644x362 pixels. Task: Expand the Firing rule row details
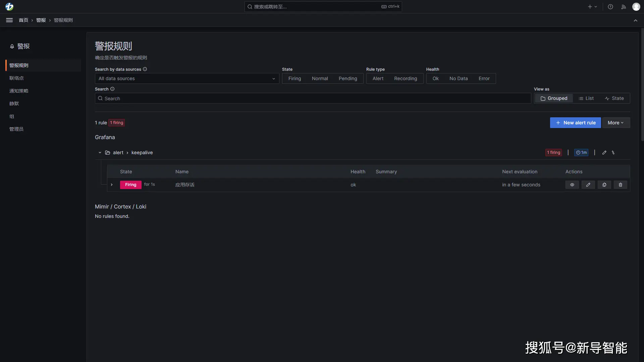112,185
